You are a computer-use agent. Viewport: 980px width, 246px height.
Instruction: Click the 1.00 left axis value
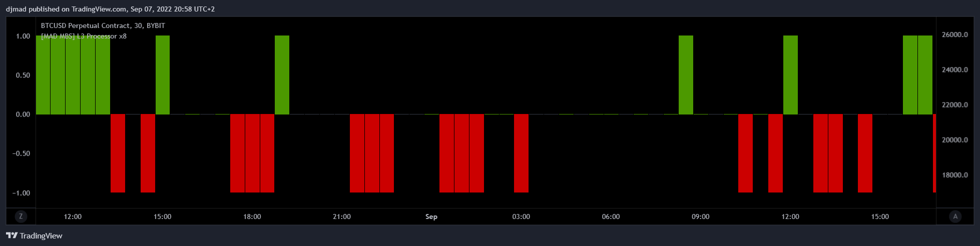(23, 36)
